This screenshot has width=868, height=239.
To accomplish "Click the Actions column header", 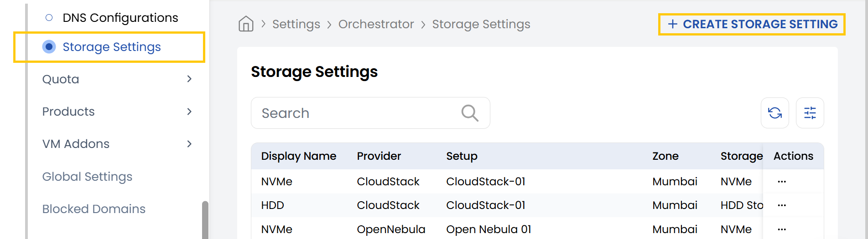I will pyautogui.click(x=793, y=156).
